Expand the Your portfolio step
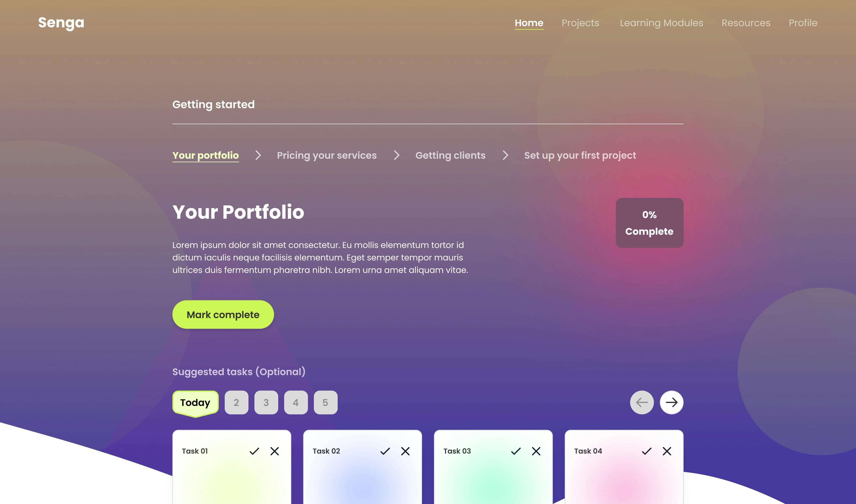 pyautogui.click(x=205, y=155)
